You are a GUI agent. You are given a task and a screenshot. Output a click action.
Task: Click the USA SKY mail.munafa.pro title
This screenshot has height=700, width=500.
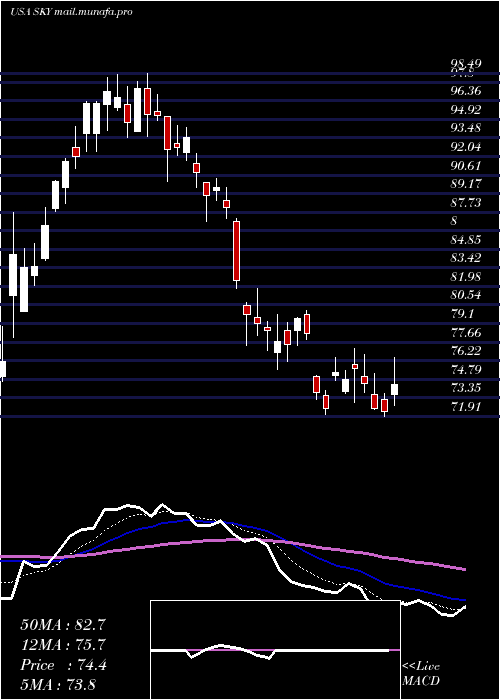(71, 12)
